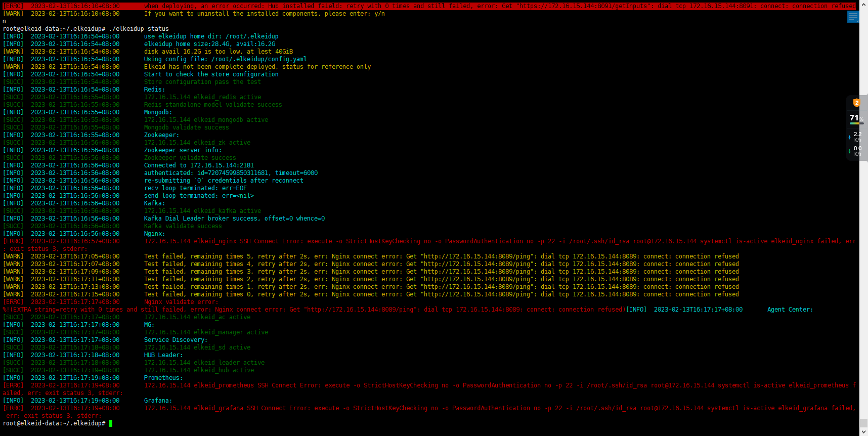Click 'use elkeidup home dir: /root/.elkeidup' line

pyautogui.click(x=211, y=36)
